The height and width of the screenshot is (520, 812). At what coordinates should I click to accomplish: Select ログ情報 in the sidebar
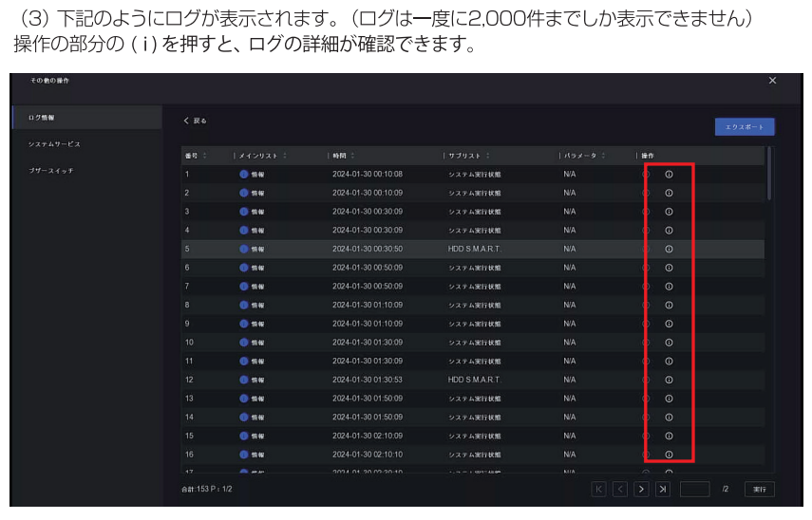point(47,118)
